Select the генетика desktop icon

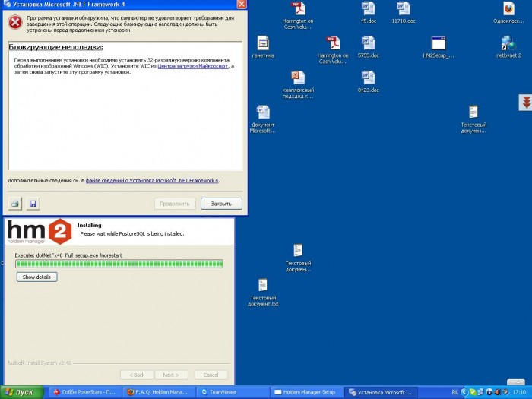(263, 47)
